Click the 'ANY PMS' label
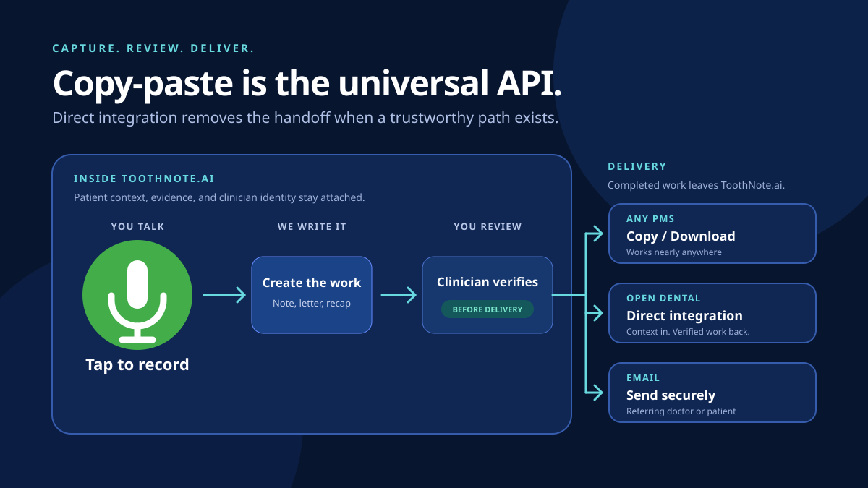Screen dimensions: 868x488 click(650, 219)
